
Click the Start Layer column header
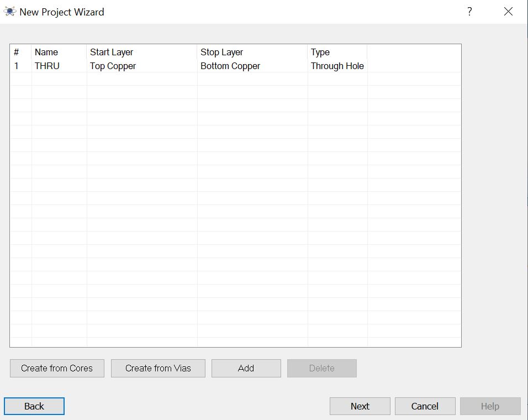[112, 52]
